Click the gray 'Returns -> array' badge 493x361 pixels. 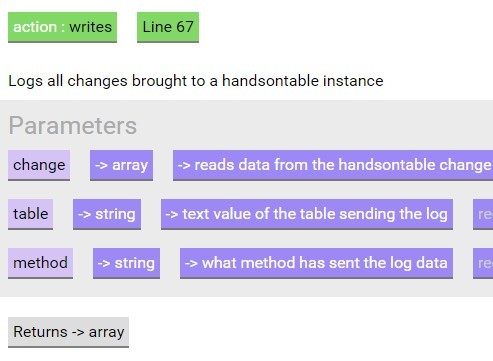pos(68,332)
